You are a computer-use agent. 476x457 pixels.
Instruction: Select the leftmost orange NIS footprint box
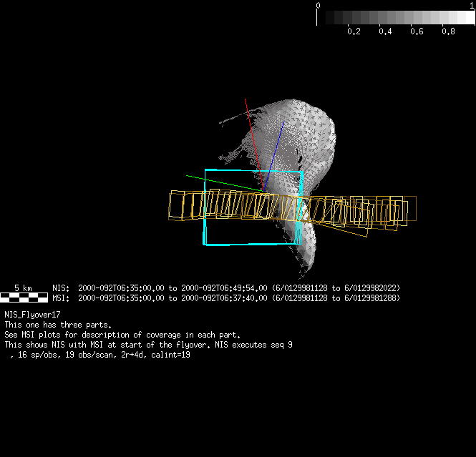pos(171,205)
